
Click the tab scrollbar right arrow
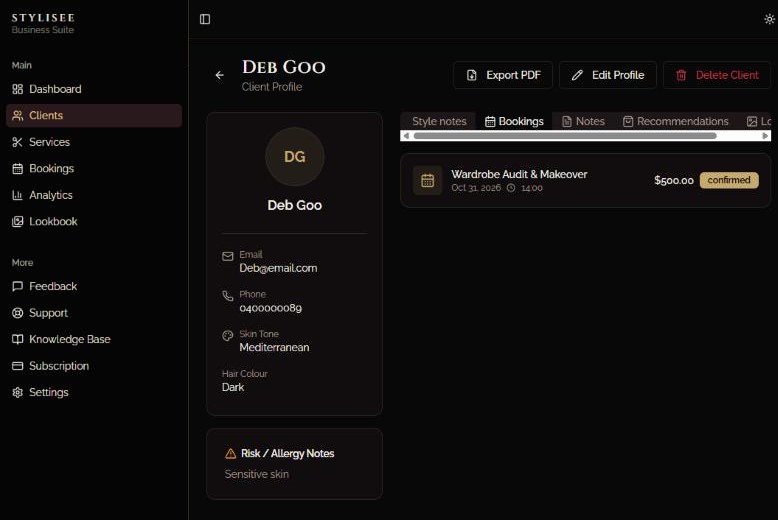765,135
